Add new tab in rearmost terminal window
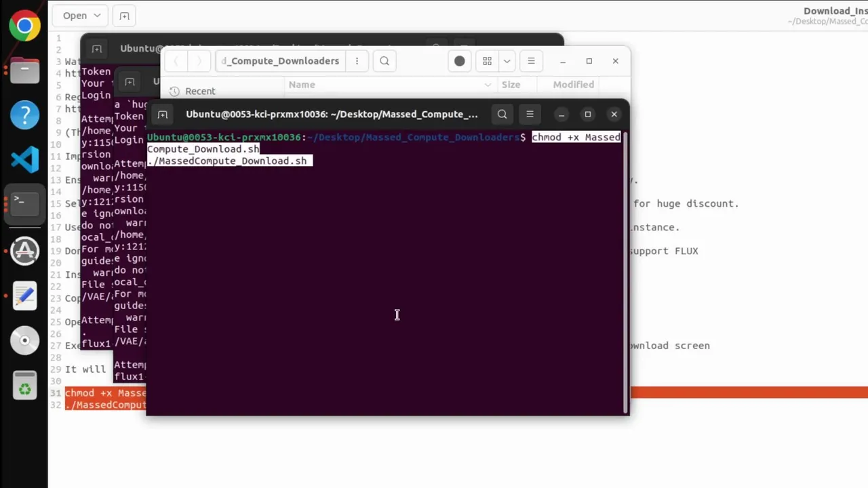This screenshot has width=868, height=488. pos(97,49)
